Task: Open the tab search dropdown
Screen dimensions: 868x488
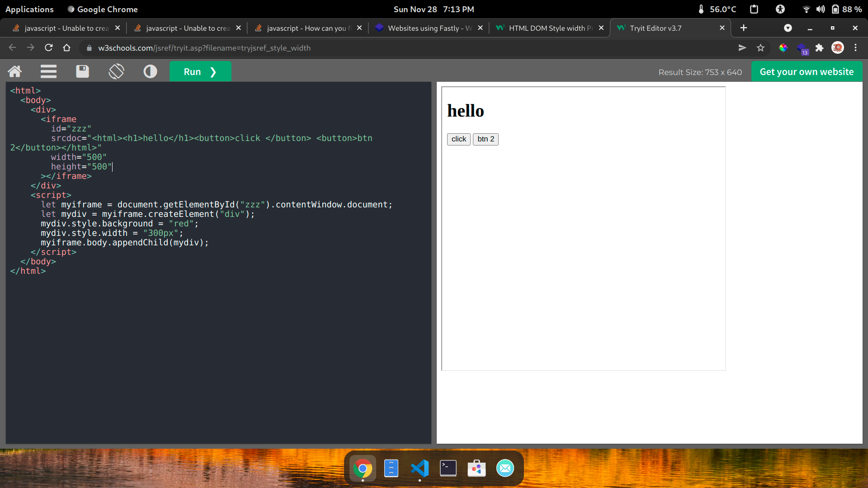Action: click(x=788, y=28)
